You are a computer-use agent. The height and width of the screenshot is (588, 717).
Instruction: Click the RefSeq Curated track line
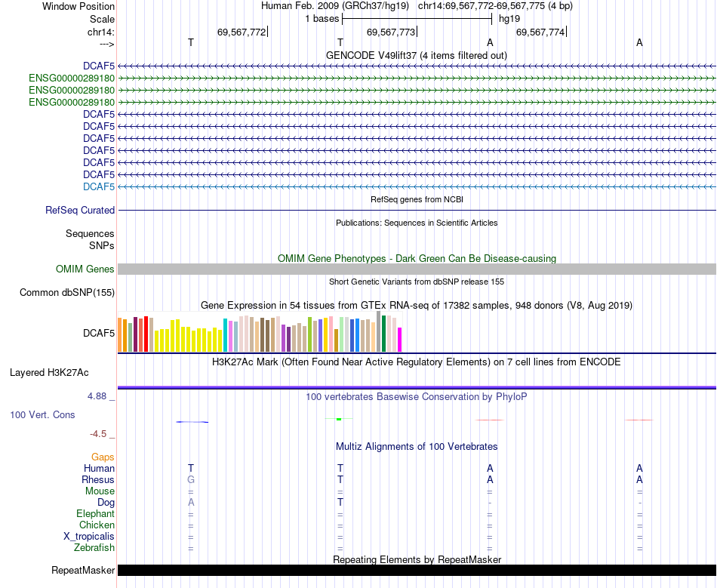pos(417,211)
